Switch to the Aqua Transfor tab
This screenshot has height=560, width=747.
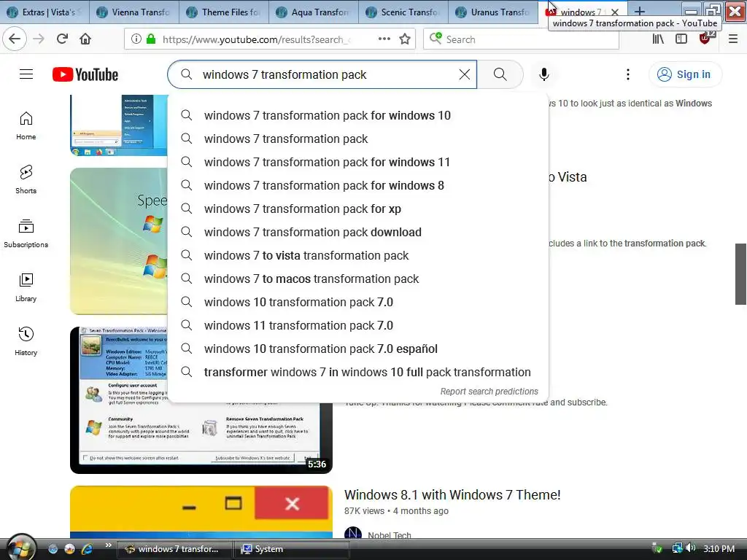coord(314,12)
